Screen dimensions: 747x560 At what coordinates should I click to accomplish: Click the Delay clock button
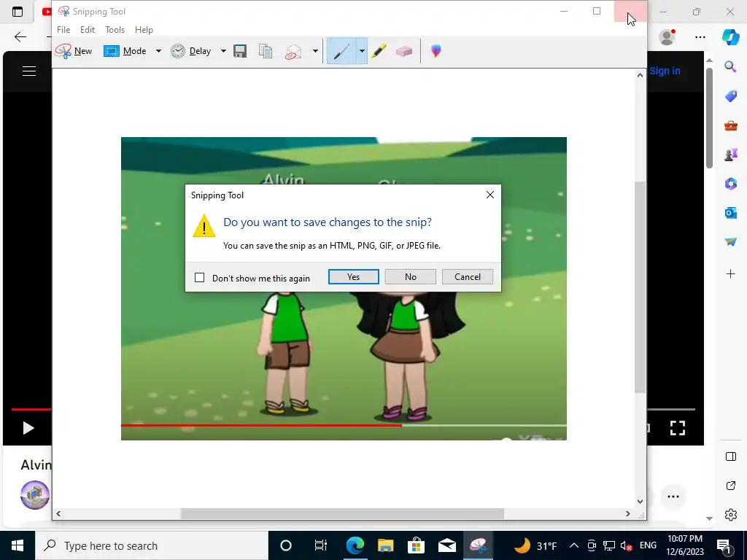click(191, 51)
